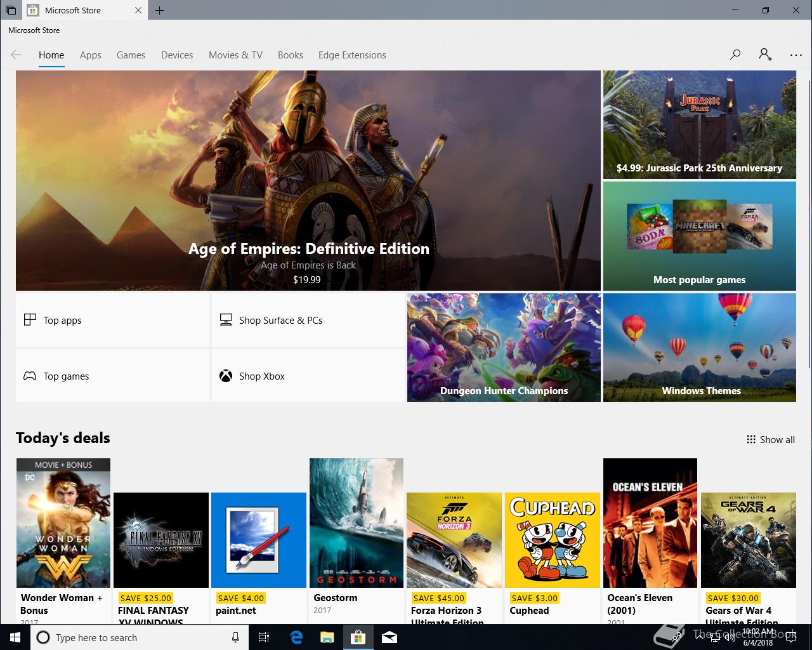Open the search magnifier icon in Store

735,55
